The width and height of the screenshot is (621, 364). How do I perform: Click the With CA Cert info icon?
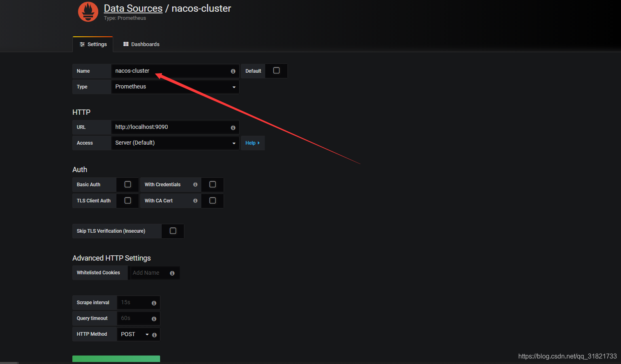click(195, 201)
